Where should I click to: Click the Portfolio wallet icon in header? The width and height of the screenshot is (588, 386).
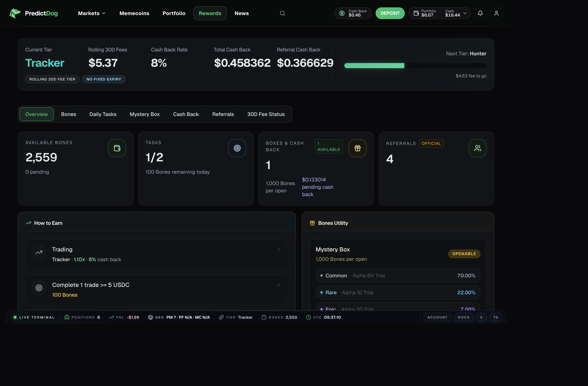tap(416, 13)
